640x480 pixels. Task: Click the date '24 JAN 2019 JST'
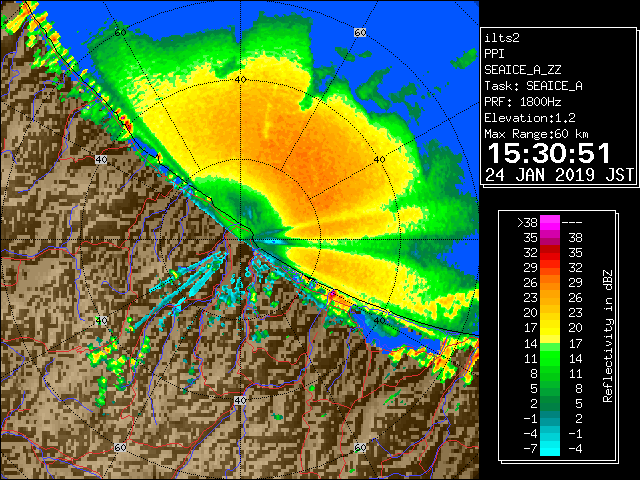(x=560, y=175)
